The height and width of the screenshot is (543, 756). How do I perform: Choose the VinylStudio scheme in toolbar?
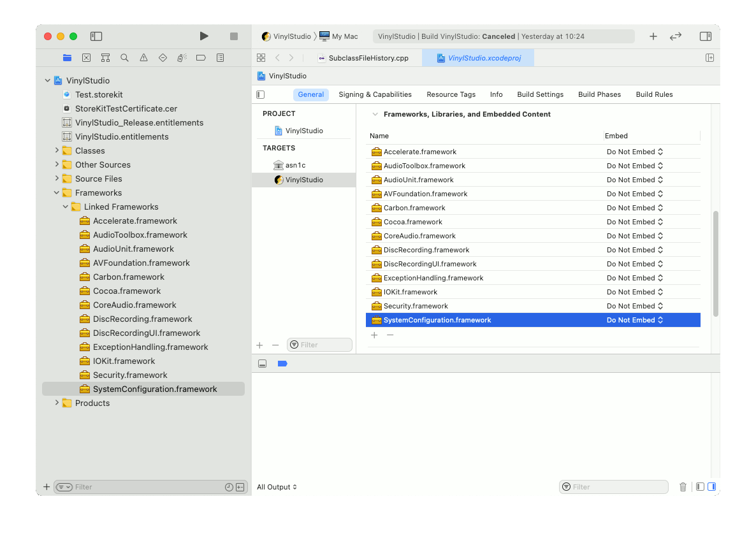tap(286, 36)
